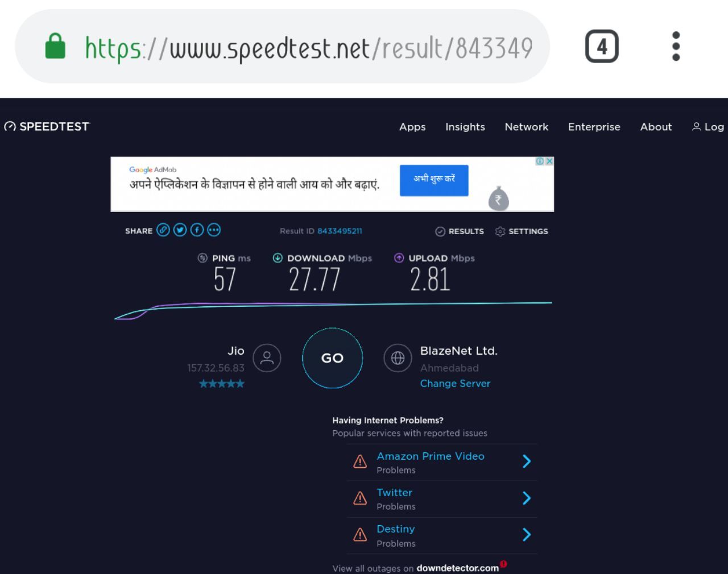This screenshot has width=728, height=574.
Task: Open the About menu
Action: click(x=656, y=127)
